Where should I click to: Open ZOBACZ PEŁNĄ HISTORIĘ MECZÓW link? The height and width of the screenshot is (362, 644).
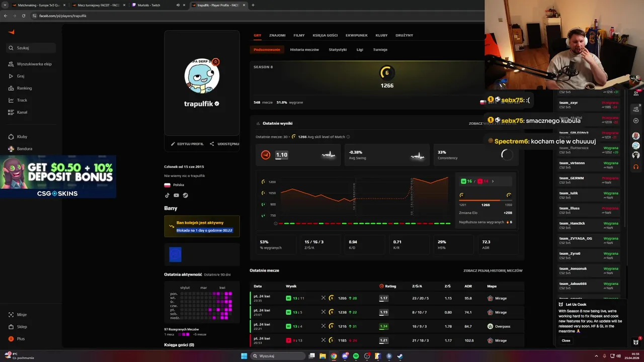(x=493, y=270)
